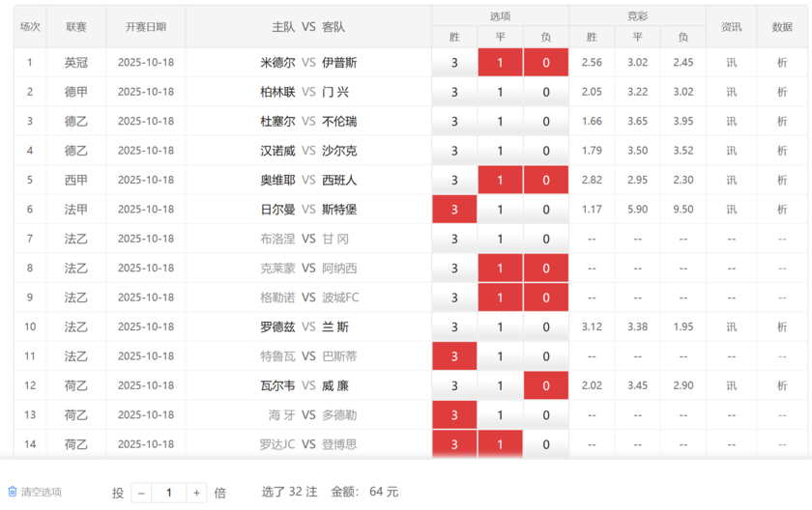Open 讯 news link for 米德尔 match
Screen dimensions: 812x510
coord(731,63)
